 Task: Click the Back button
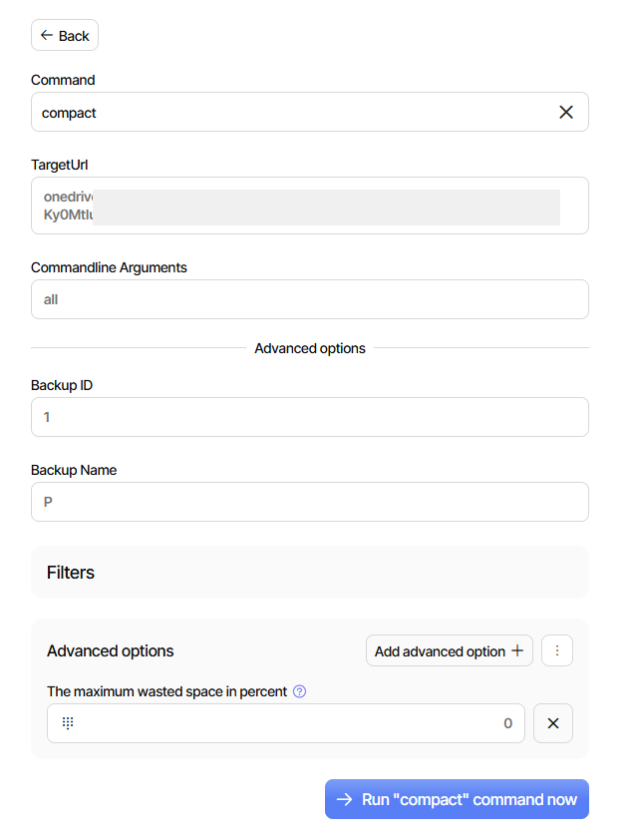pos(65,36)
